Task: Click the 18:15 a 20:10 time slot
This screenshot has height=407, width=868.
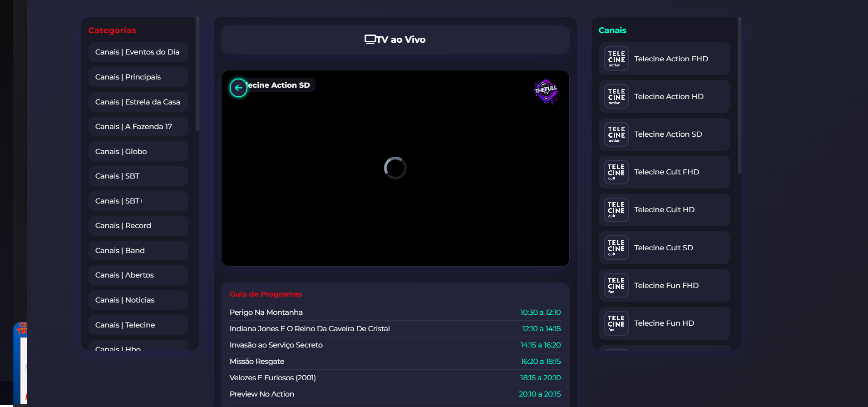Action: click(540, 377)
